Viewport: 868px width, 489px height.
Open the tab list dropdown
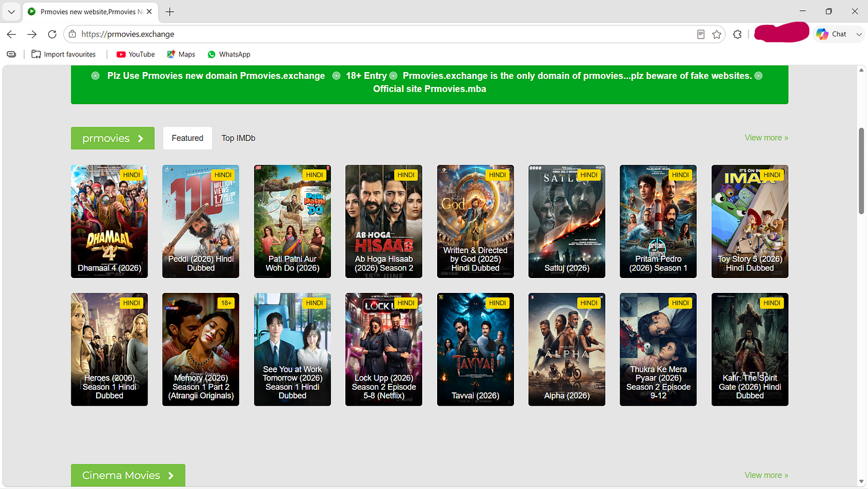pos(11,12)
